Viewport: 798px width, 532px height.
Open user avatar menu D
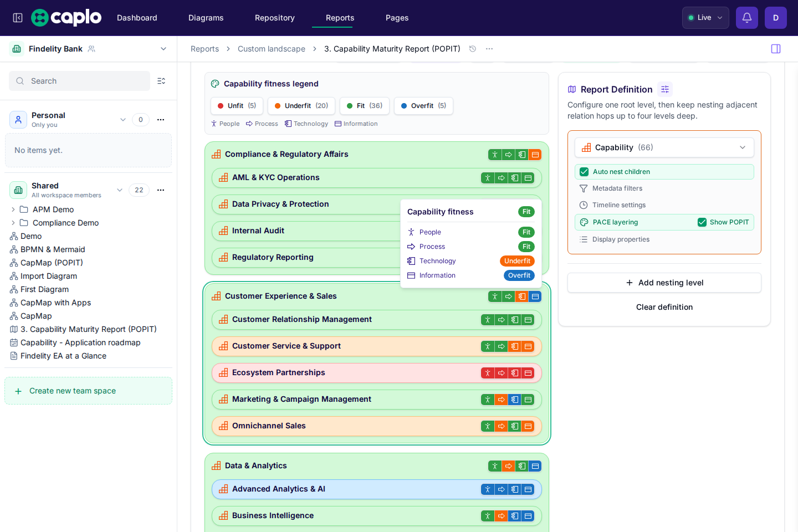[x=776, y=18]
